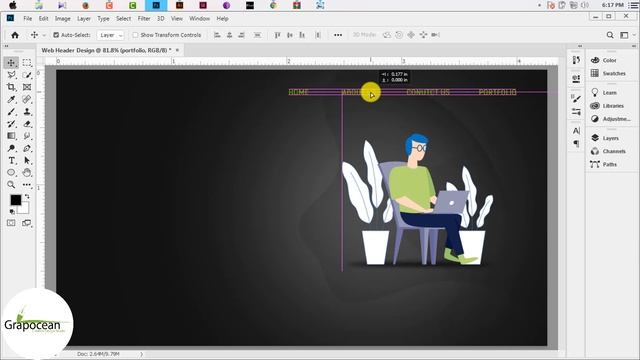Open the Brush Settings panel icon
Screen dimensions: 640x360
click(x=576, y=98)
